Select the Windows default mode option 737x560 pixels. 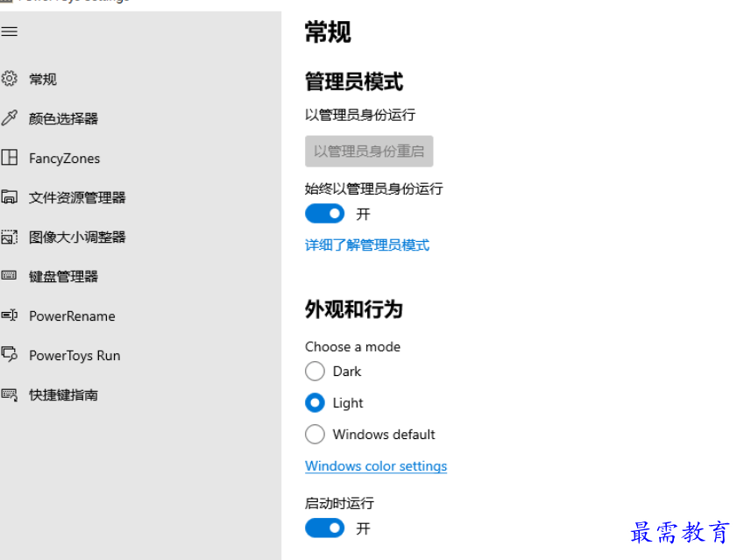[315, 434]
